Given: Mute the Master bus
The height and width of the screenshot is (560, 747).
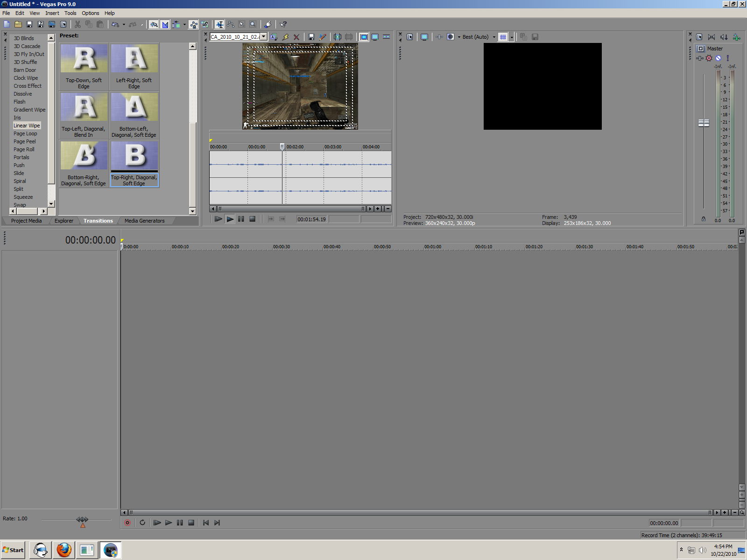Looking at the screenshot, I should pos(719,58).
